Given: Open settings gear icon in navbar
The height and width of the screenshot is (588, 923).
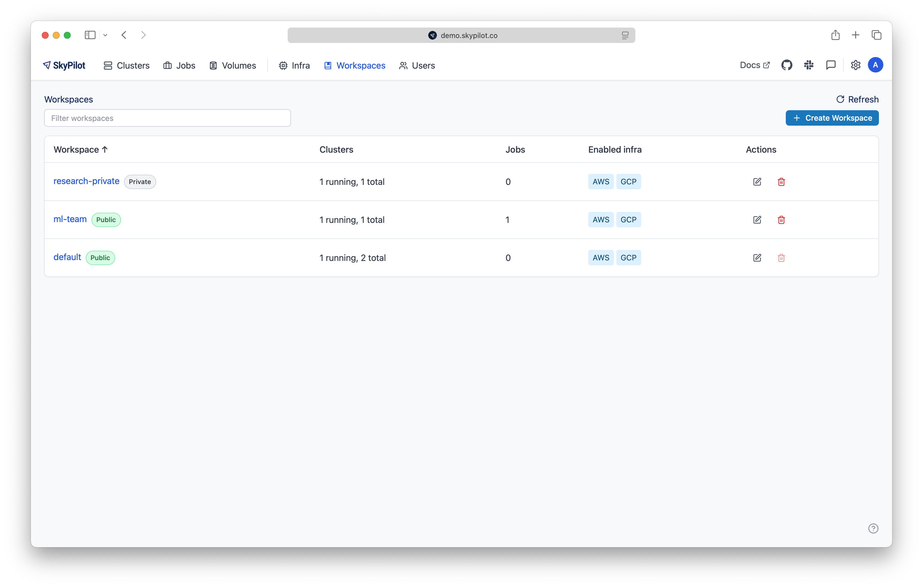Looking at the screenshot, I should coord(855,65).
